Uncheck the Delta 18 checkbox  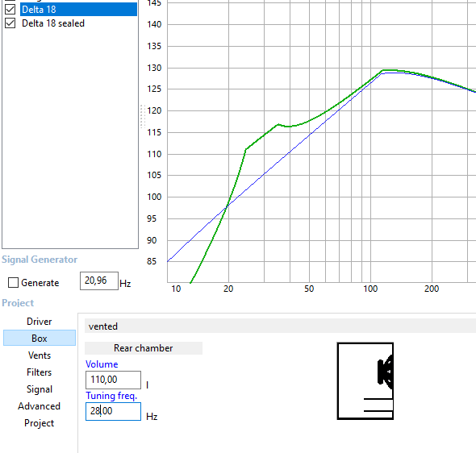pyautogui.click(x=10, y=10)
